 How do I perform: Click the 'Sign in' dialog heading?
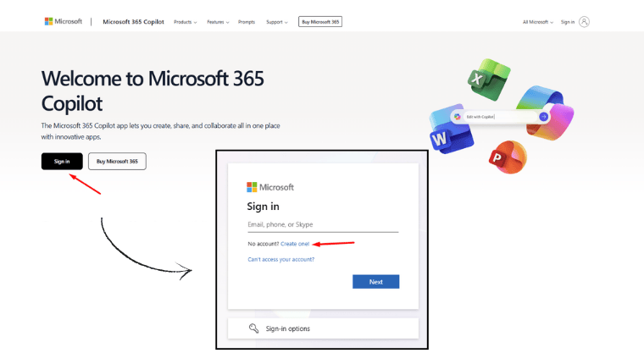[263, 207]
